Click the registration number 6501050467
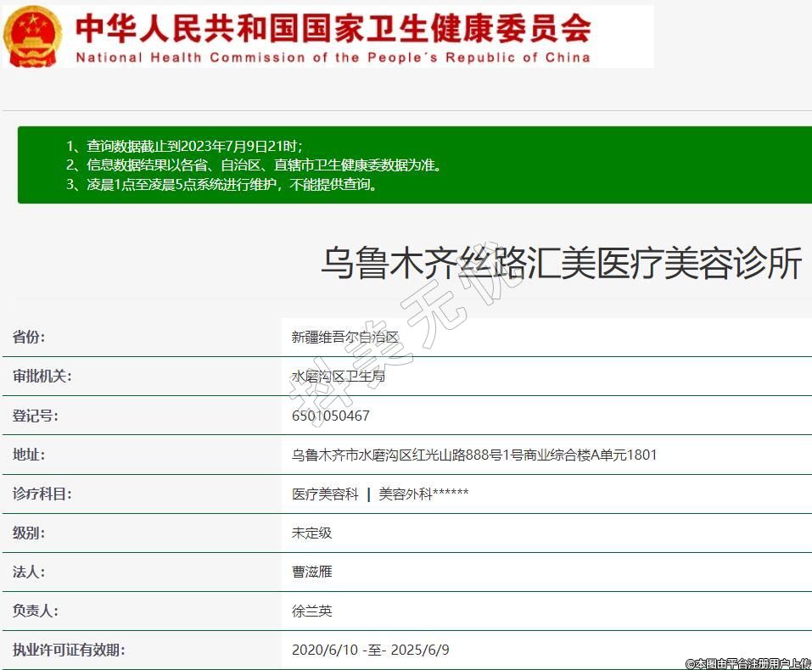The height and width of the screenshot is (670, 812). tap(330, 416)
